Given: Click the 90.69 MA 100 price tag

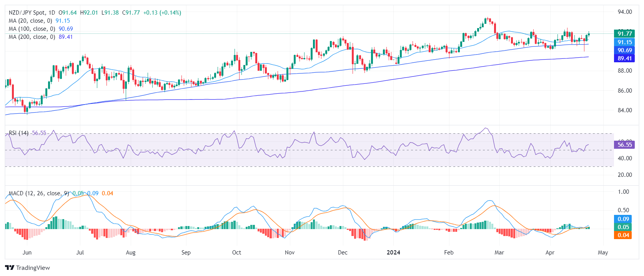Looking at the screenshot, I should [624, 50].
